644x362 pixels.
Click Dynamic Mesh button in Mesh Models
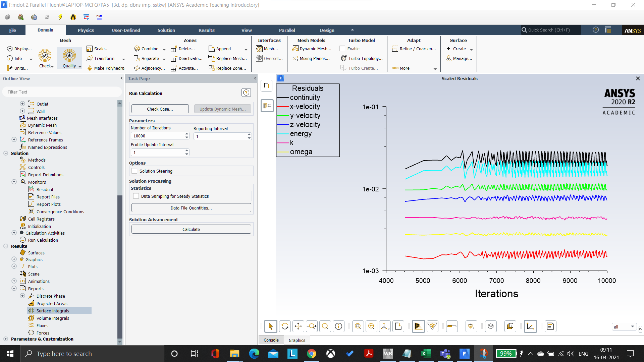[x=312, y=49]
